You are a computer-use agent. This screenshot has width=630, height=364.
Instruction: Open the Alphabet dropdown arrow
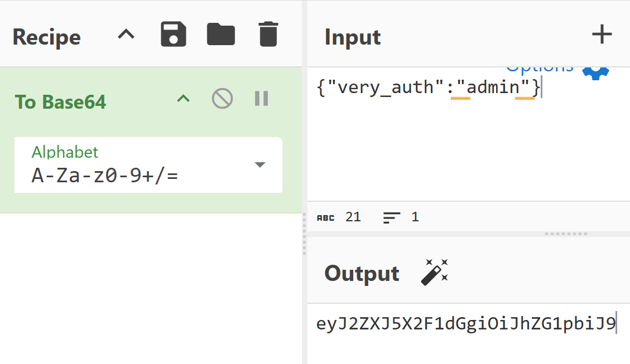click(259, 165)
